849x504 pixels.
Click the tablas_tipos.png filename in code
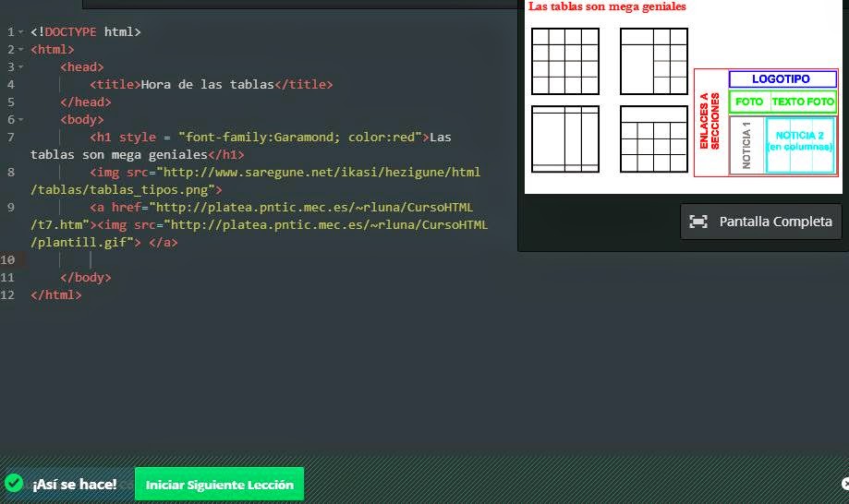click(150, 190)
